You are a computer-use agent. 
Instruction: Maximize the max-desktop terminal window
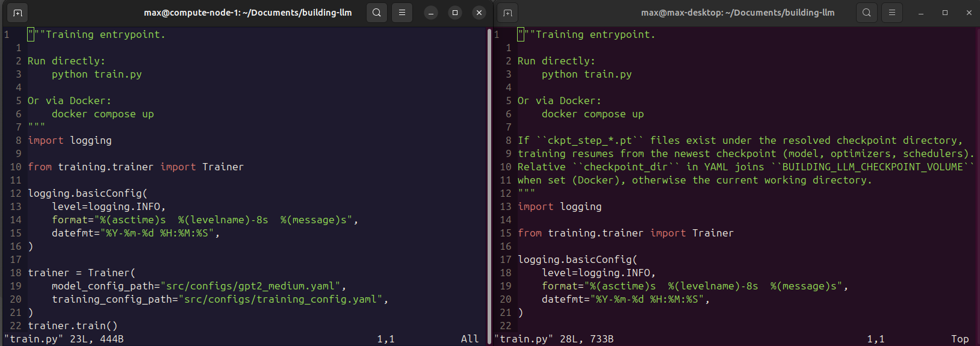tap(945, 13)
